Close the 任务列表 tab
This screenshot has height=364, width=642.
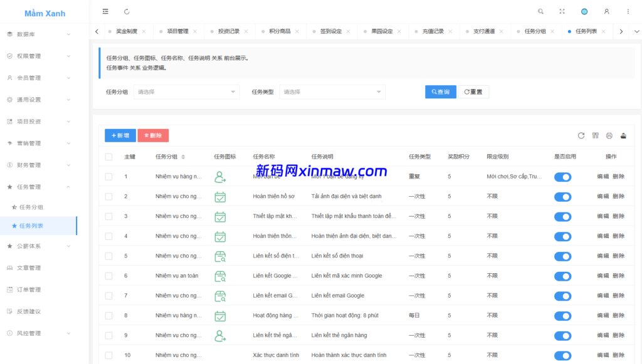[604, 31]
